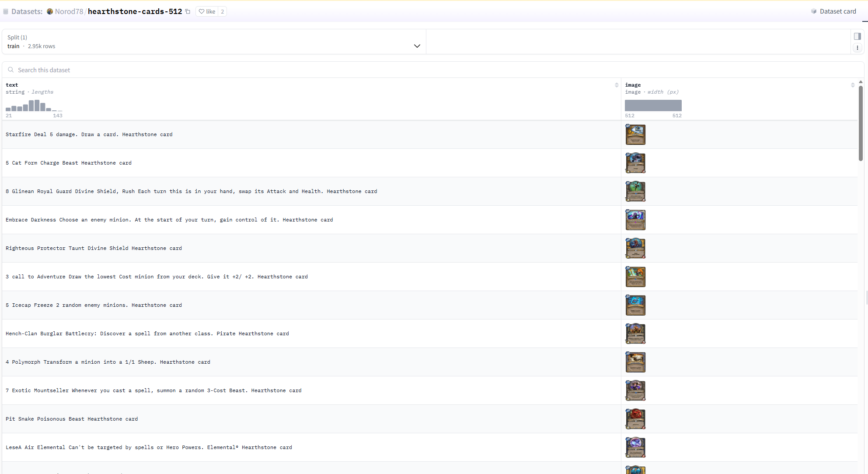Toggle the side panel layout icon
Image resolution: width=868 pixels, height=474 pixels.
(857, 36)
